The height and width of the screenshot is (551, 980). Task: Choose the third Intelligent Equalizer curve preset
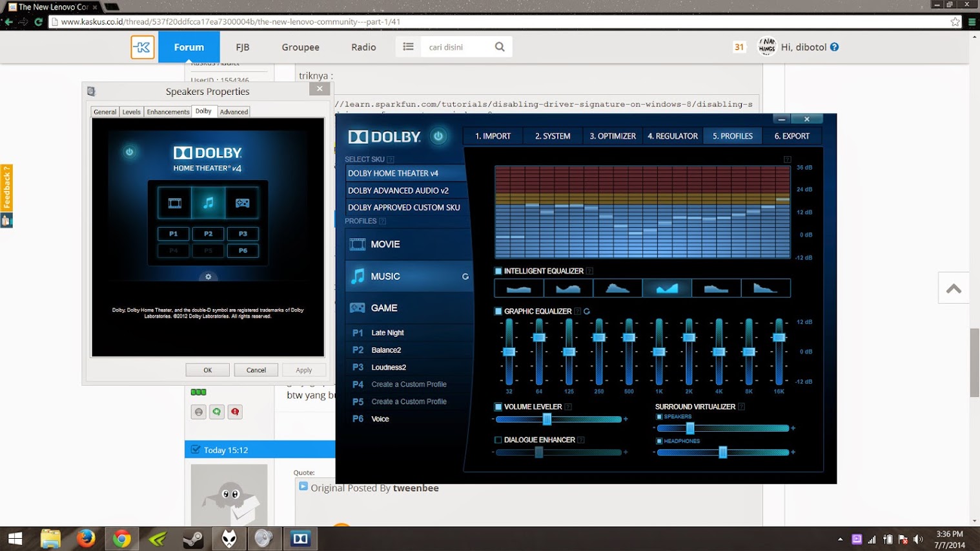point(618,288)
